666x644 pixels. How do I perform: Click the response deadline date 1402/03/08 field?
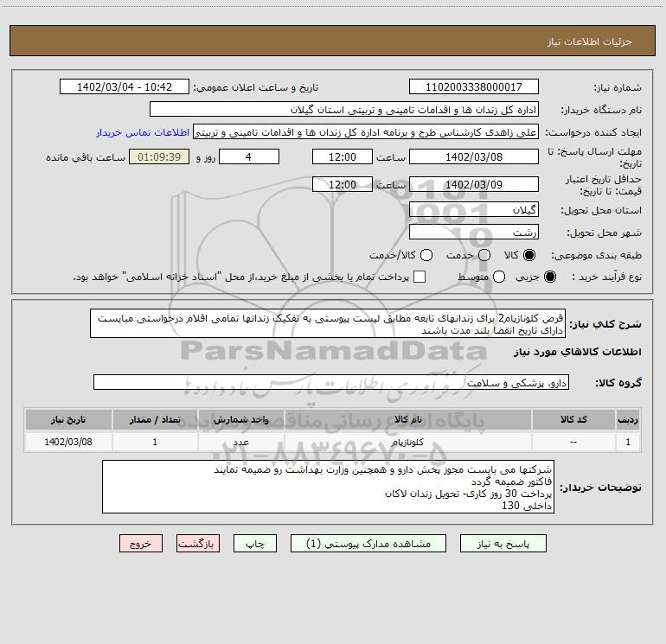tap(474, 156)
